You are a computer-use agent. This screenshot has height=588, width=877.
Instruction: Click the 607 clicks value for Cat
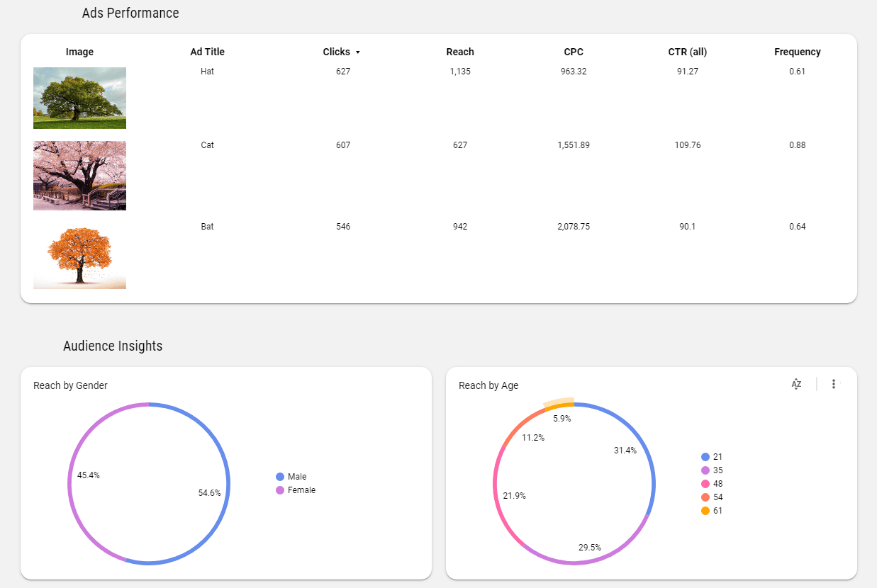tap(343, 145)
